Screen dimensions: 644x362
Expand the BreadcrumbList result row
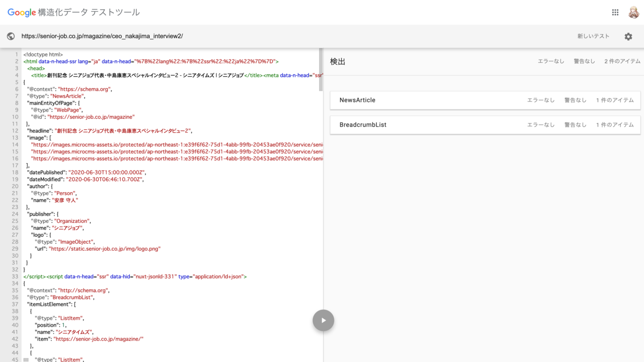(485, 125)
